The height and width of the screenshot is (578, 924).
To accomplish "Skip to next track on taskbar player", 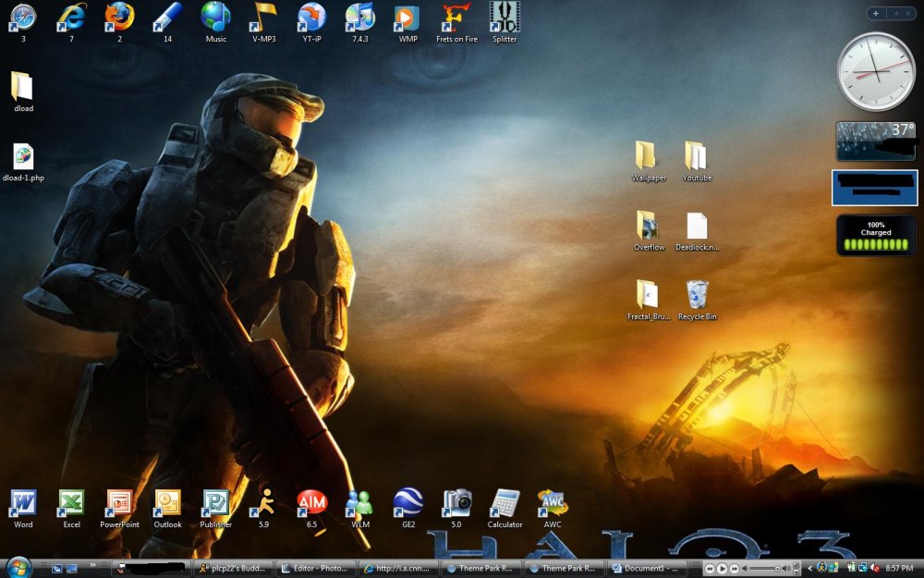I will coord(734,569).
